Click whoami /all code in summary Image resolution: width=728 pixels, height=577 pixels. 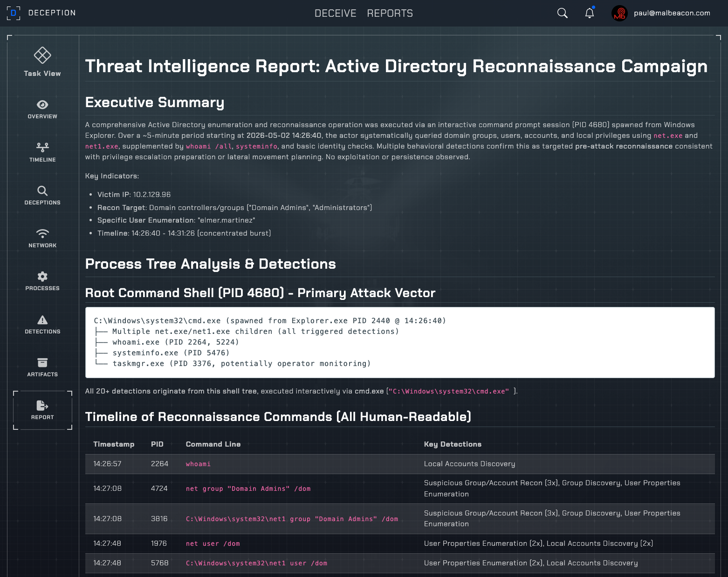point(209,146)
